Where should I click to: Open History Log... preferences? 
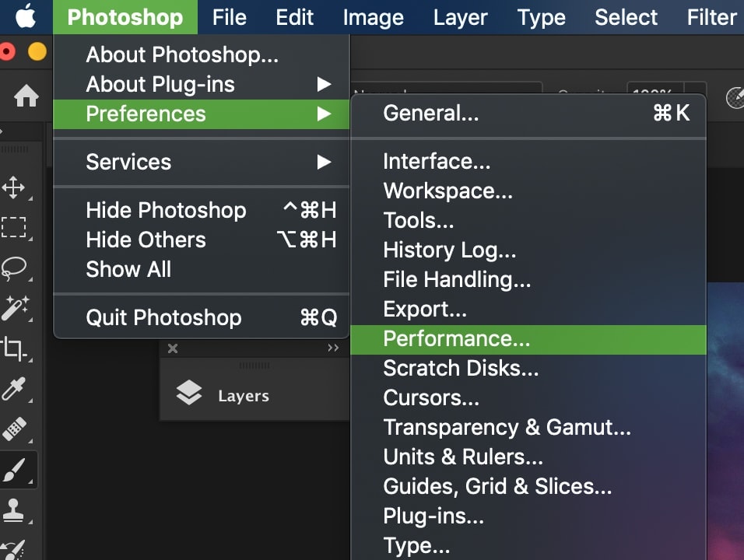[x=528, y=250]
